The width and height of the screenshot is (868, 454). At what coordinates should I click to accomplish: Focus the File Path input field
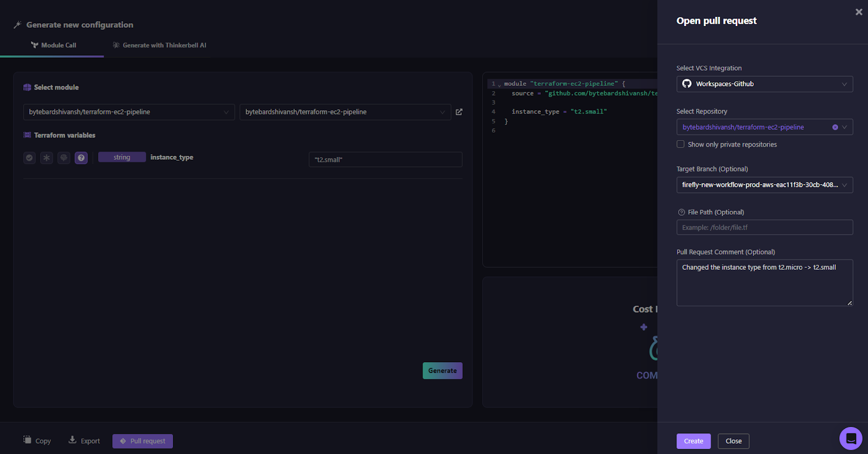764,228
